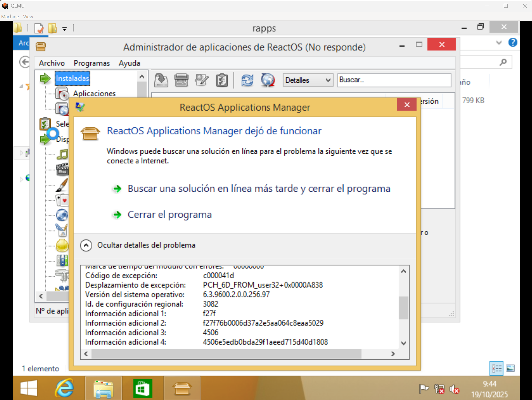
Task: Collapse problem details with the Ocultar chevron
Action: (86, 245)
